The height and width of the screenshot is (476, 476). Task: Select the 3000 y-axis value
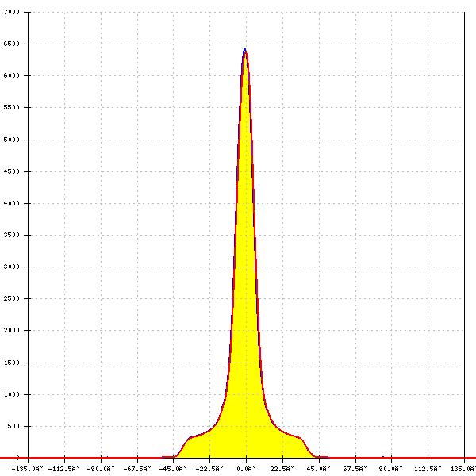pyautogui.click(x=12, y=267)
